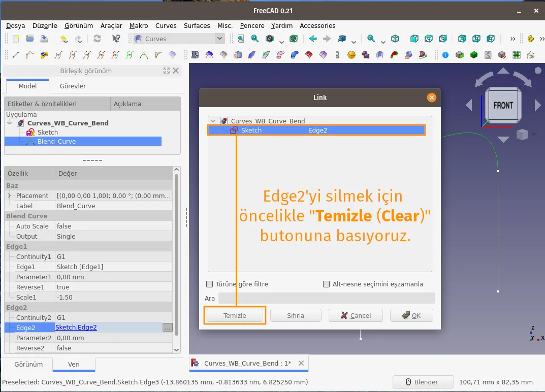545x392 pixels.
Task: Click the clipboard S sketch icon
Action: coord(488,54)
